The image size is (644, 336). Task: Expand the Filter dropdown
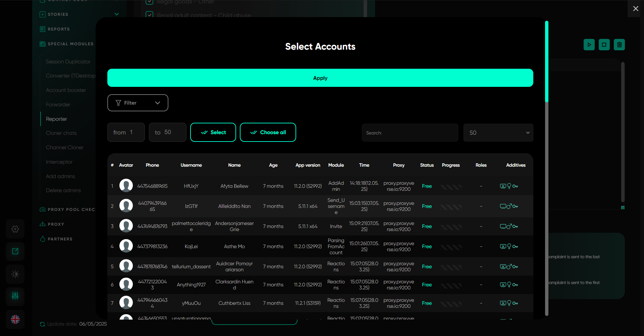(138, 103)
